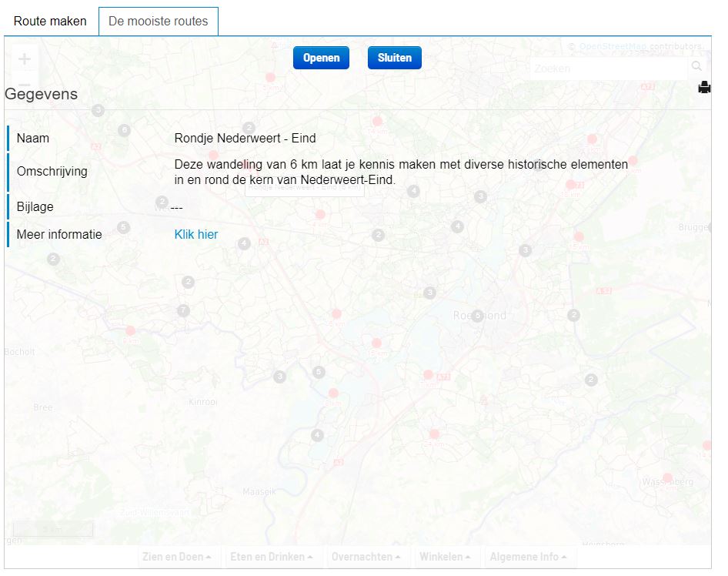Zoom out with the minus button
The width and height of the screenshot is (728, 576).
pos(25,84)
